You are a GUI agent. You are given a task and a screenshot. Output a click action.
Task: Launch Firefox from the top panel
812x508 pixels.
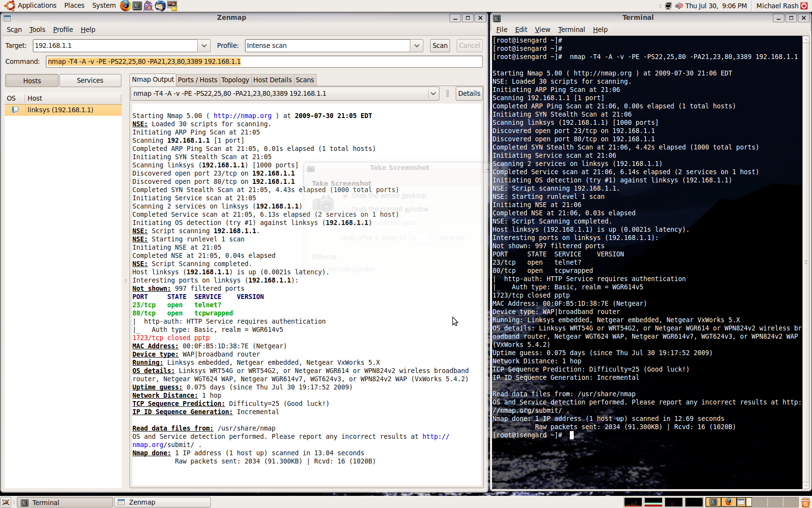(125, 6)
